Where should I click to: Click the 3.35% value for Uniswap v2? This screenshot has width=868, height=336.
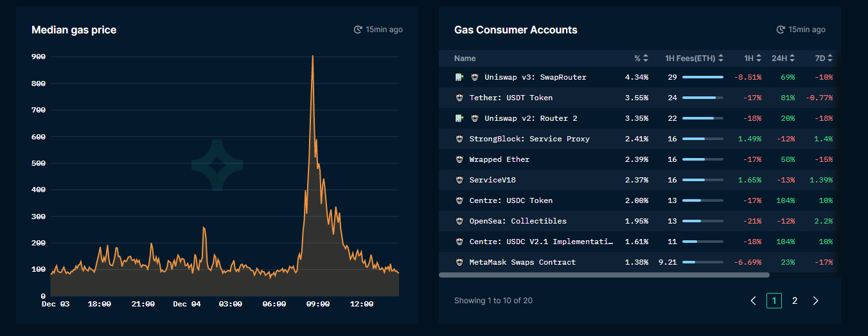[637, 118]
